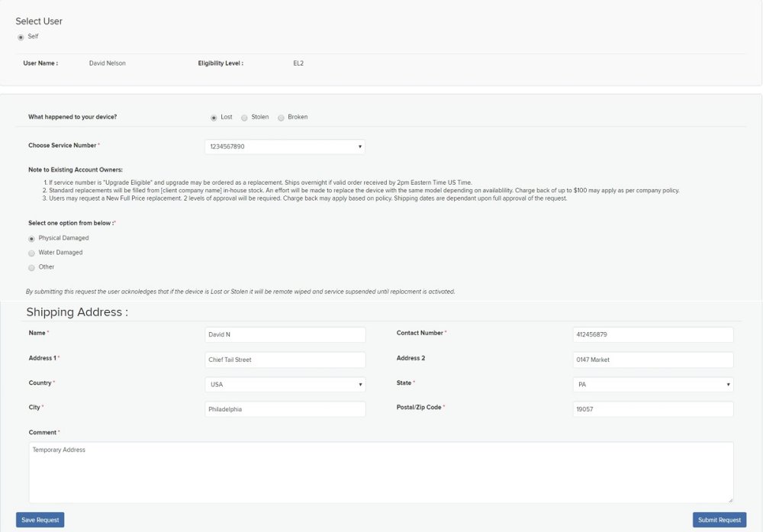The image size is (763, 532).
Task: Select the Self user radio button
Action: pos(21,36)
